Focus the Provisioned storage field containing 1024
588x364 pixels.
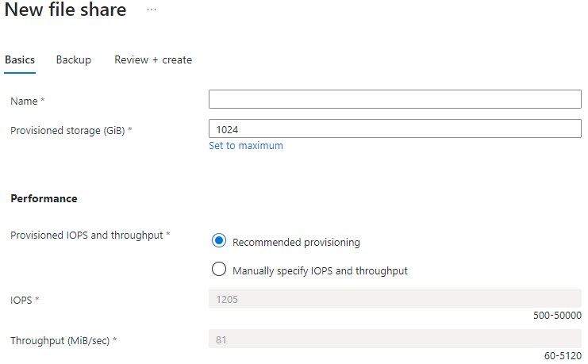coord(394,128)
